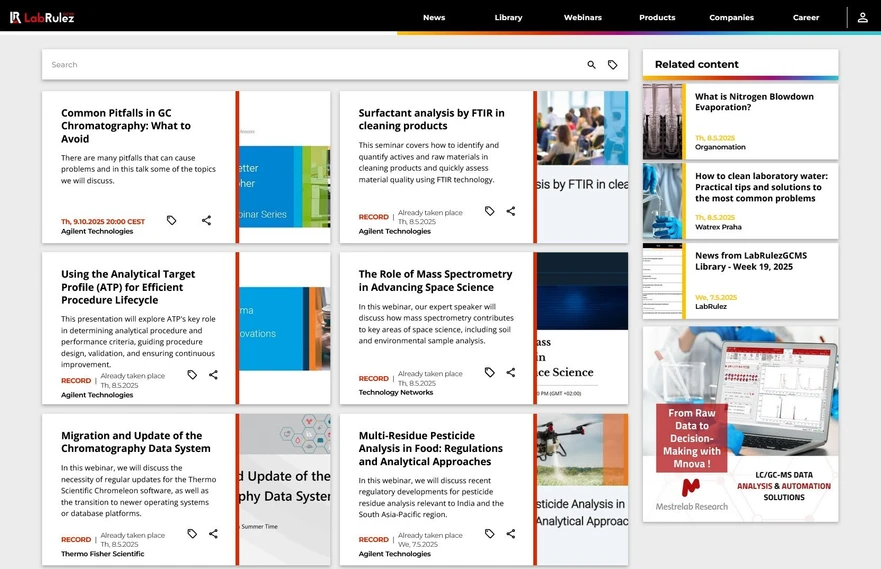Click the Migration and Update card image
The image size is (881, 569).
[285, 490]
